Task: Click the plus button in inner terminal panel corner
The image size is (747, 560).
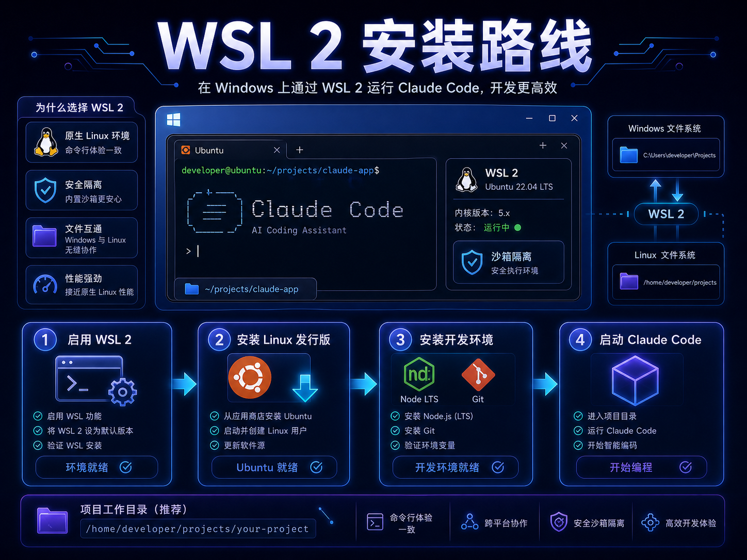Action: [543, 146]
